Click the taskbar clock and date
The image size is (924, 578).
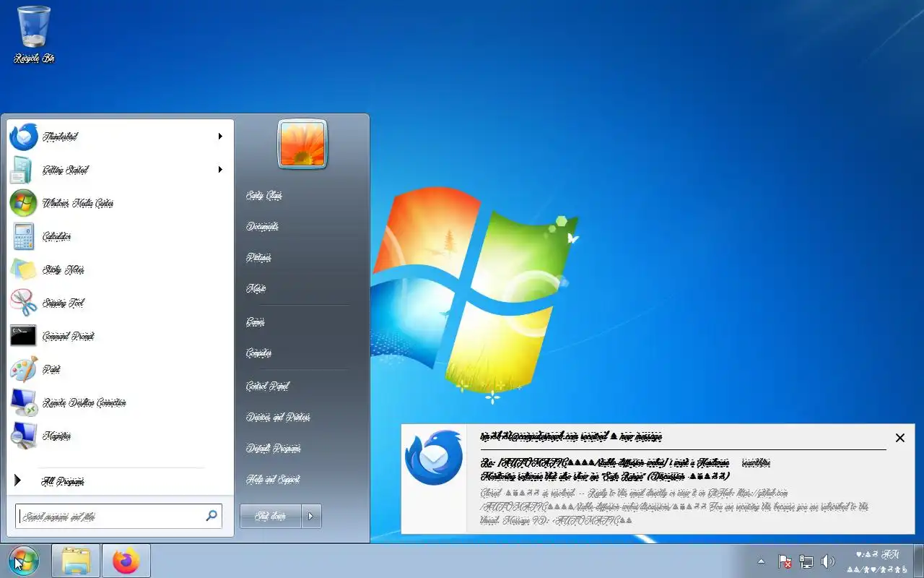(876, 561)
